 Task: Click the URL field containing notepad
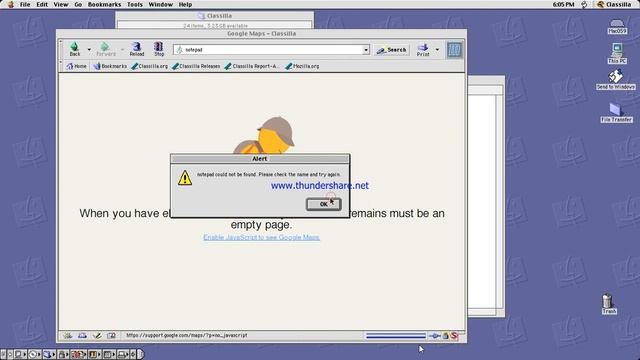pyautogui.click(x=271, y=50)
